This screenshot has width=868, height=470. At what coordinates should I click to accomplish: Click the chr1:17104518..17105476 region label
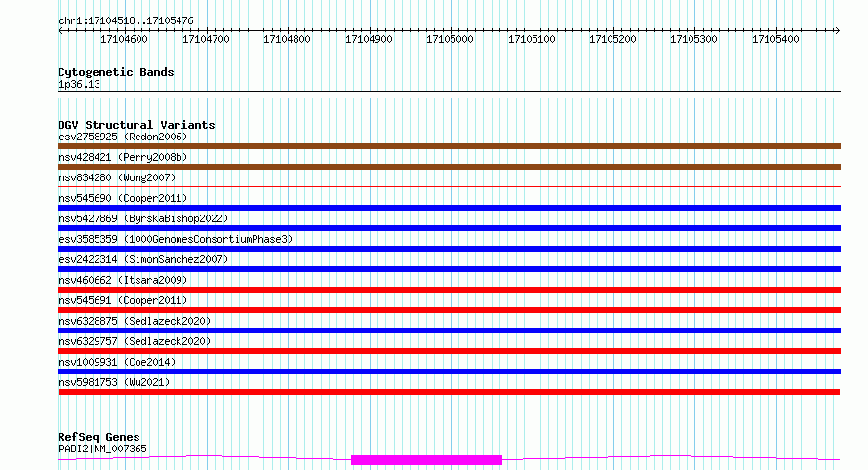coord(126,21)
